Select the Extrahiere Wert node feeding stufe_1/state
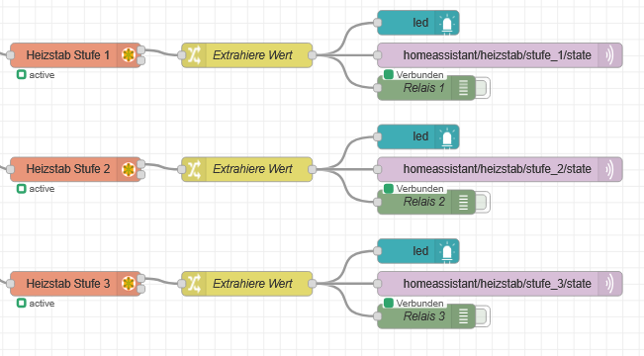Viewport: 644px width, 356px height. 247,55
